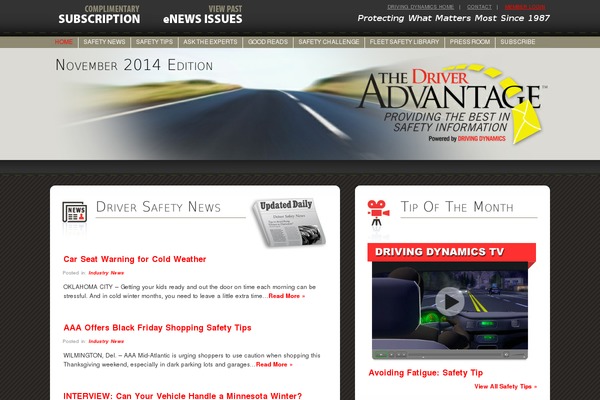Click the Driver Safety News heading
This screenshot has height=400, width=600.
tap(158, 207)
